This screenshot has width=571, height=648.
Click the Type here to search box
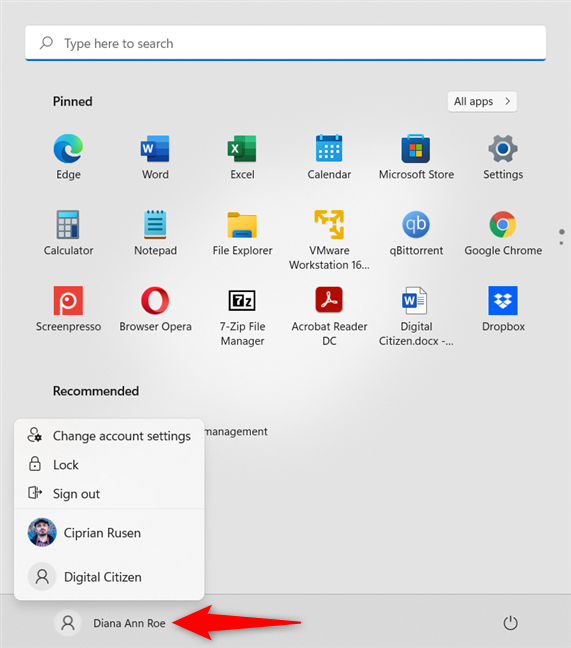[x=286, y=43]
